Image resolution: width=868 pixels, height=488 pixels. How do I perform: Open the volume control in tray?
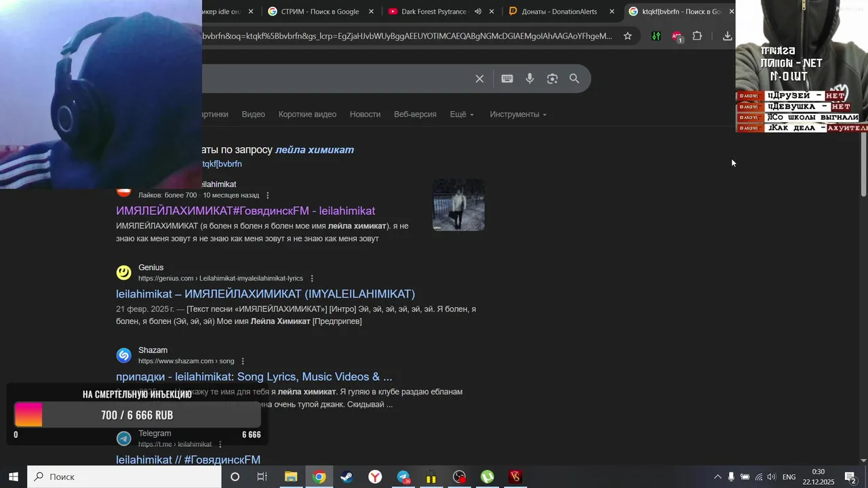pos(771,476)
